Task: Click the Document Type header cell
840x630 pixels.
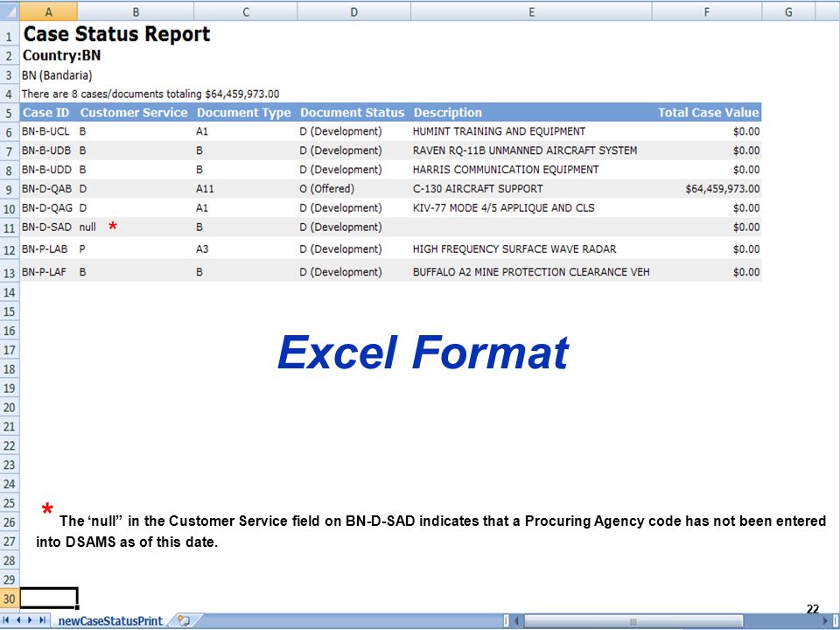Action: [x=245, y=113]
